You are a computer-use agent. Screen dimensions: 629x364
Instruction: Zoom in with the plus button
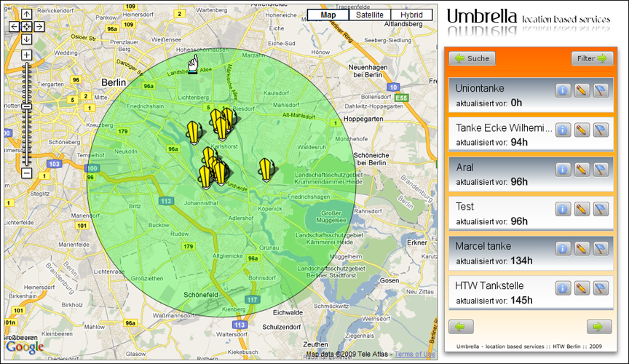(x=26, y=55)
